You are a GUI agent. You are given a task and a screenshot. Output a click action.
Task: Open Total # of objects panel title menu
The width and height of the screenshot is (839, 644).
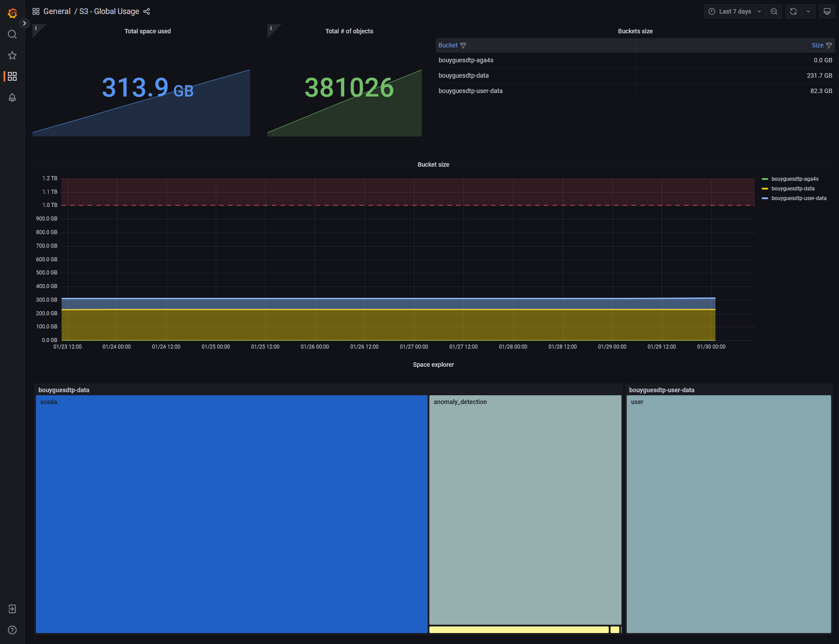[349, 31]
